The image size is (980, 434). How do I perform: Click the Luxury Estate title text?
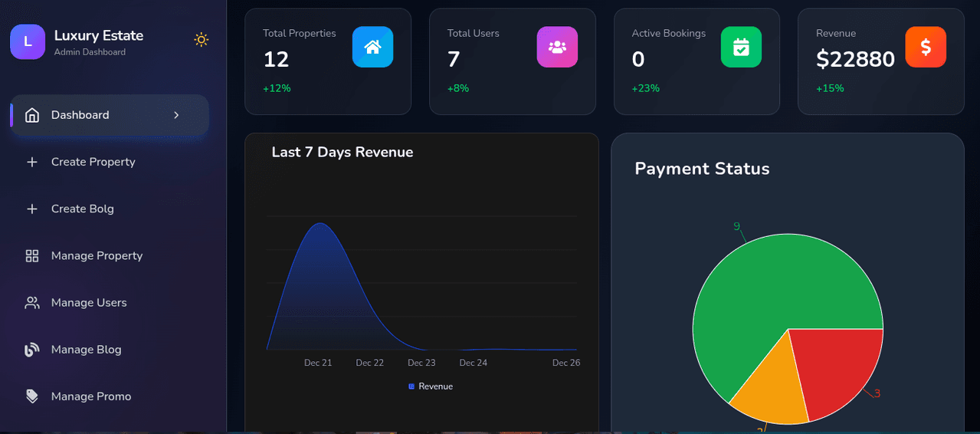coord(99,35)
